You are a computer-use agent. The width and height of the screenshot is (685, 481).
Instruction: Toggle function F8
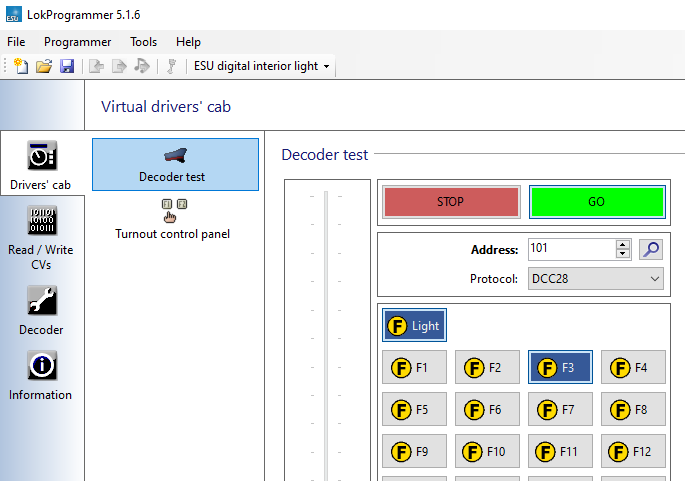[x=633, y=409]
